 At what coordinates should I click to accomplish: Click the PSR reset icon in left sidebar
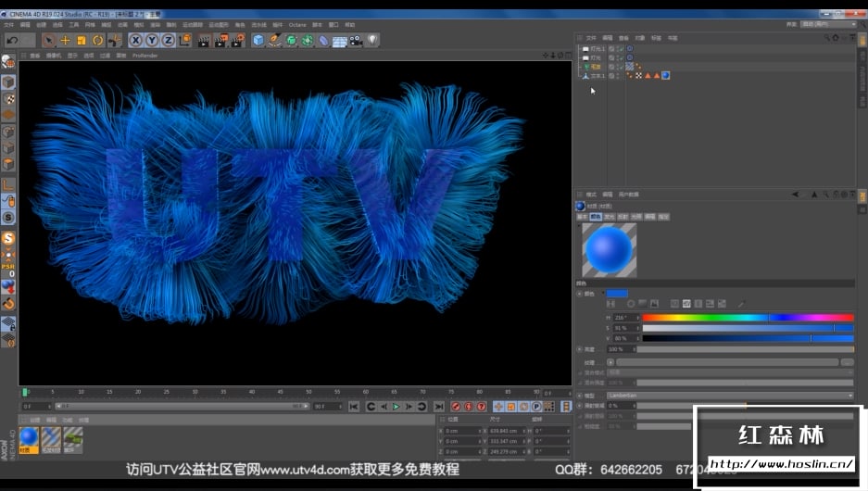click(x=8, y=269)
